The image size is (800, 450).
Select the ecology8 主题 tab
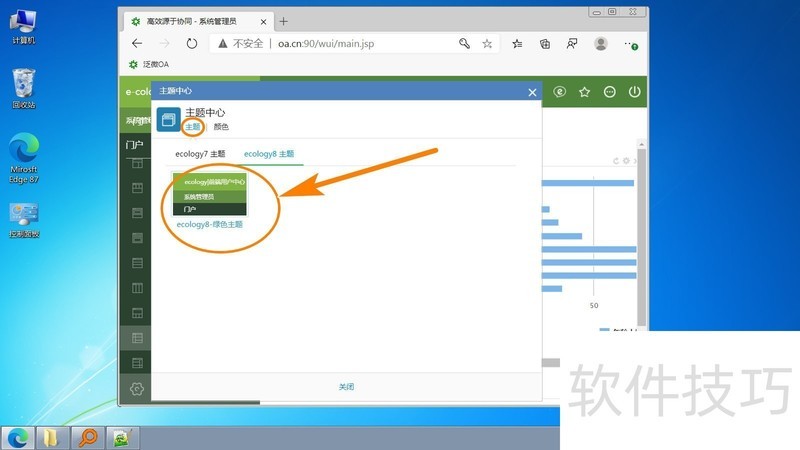[269, 154]
